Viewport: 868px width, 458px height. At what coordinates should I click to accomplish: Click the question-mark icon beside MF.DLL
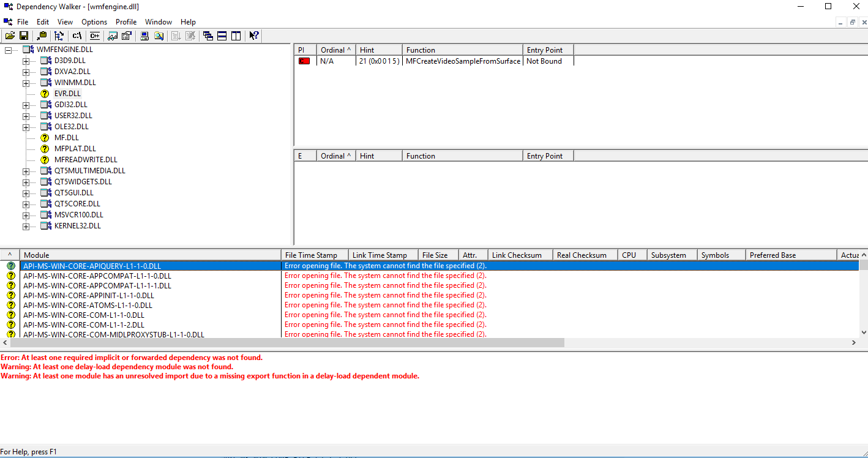[45, 138]
